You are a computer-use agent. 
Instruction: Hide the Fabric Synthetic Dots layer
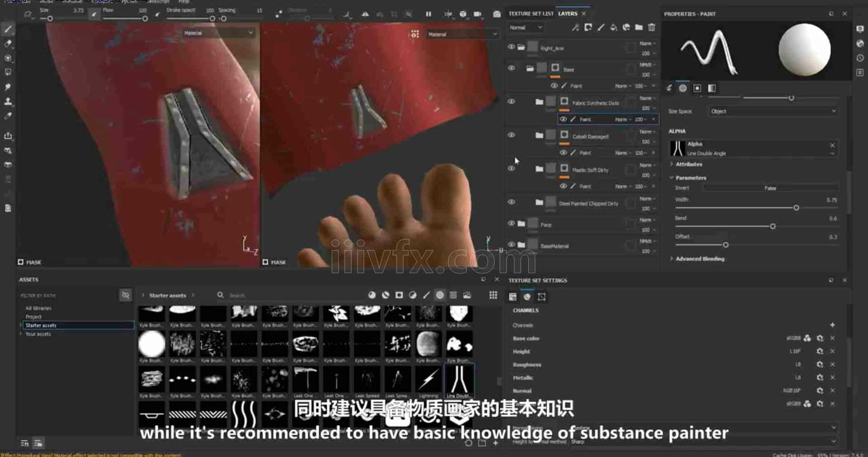511,101
